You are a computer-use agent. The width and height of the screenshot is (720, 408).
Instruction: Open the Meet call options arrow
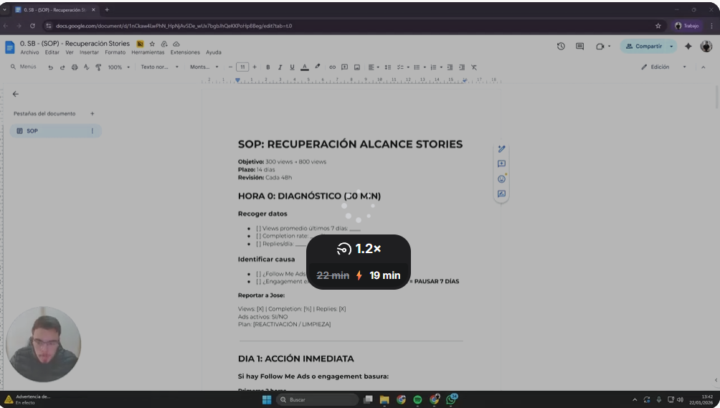609,46
